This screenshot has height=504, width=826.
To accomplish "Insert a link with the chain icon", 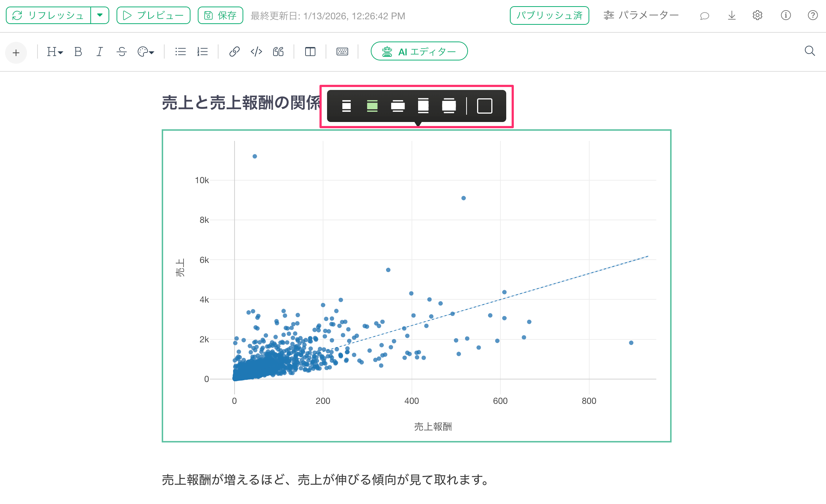I will [x=234, y=52].
